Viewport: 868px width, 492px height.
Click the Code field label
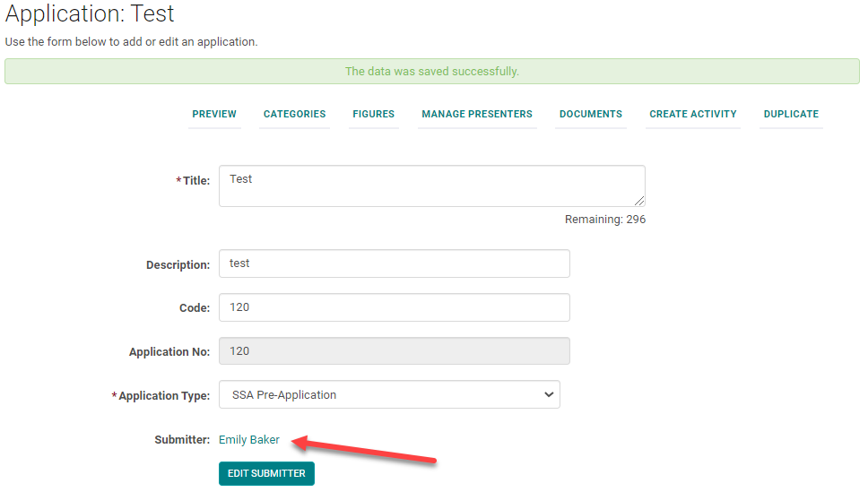click(195, 308)
